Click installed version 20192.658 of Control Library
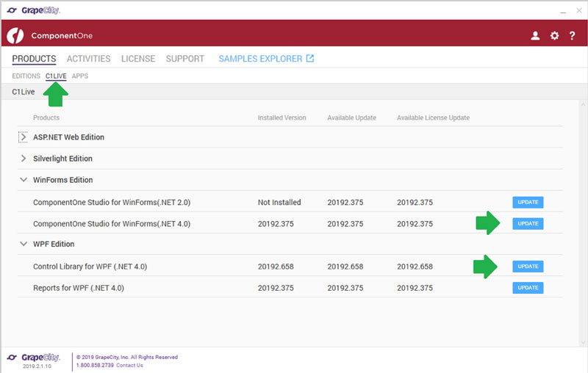Viewport: 588px width, 373px height. click(x=276, y=267)
